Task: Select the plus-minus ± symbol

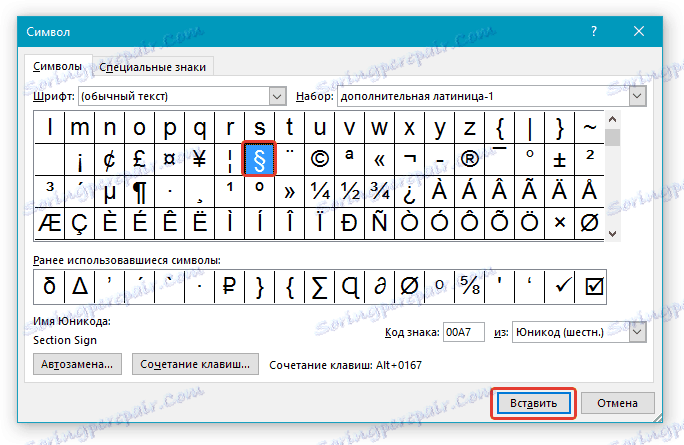Action: (559, 160)
